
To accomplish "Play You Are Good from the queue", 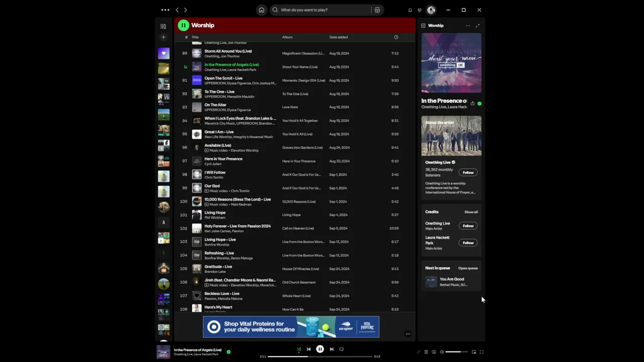I will [x=451, y=282].
